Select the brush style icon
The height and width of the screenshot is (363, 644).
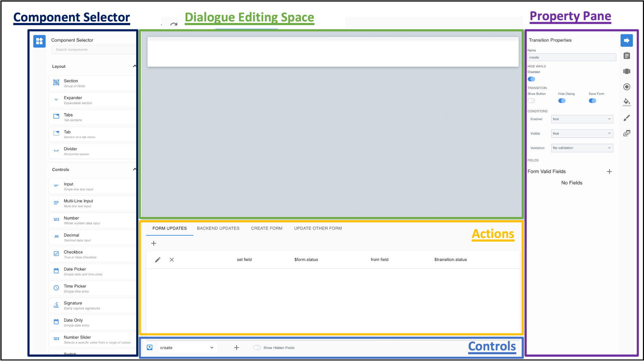(x=626, y=118)
